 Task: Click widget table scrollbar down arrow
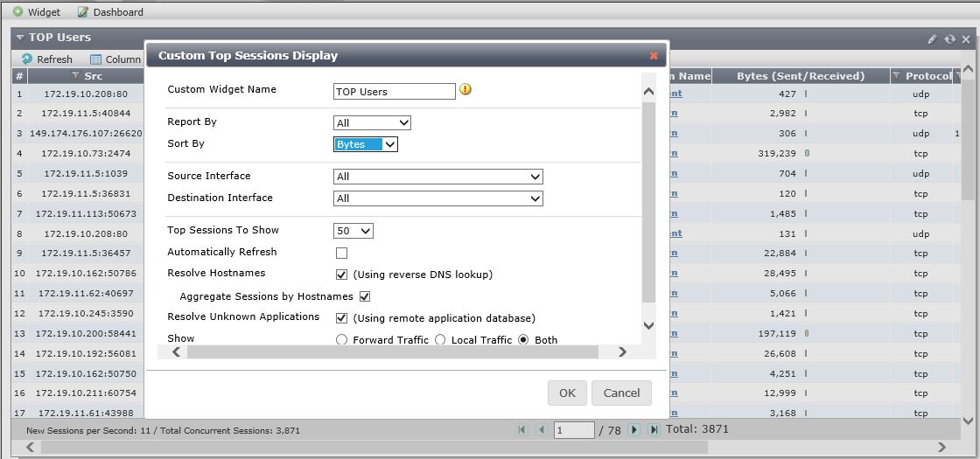968,421
